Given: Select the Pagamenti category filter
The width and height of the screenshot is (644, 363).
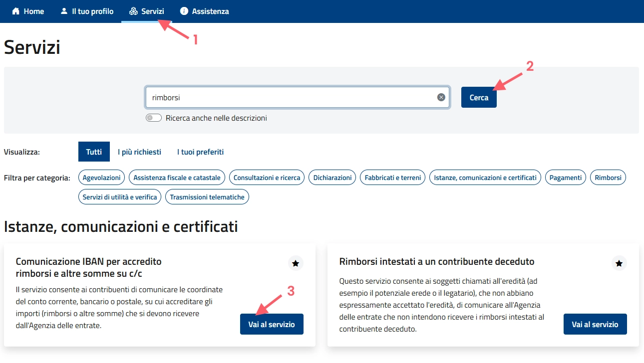Looking at the screenshot, I should pos(565,177).
